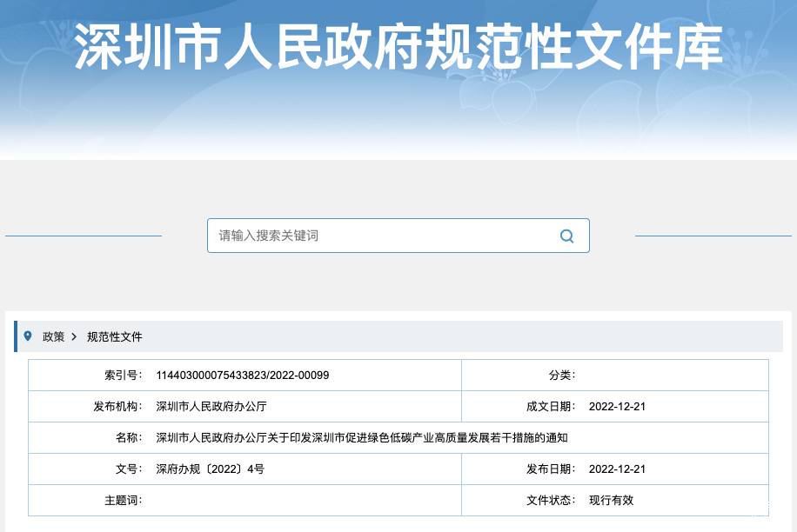This screenshot has width=797, height=532.
Task: Click the 索引号 field label
Action: [123, 376]
